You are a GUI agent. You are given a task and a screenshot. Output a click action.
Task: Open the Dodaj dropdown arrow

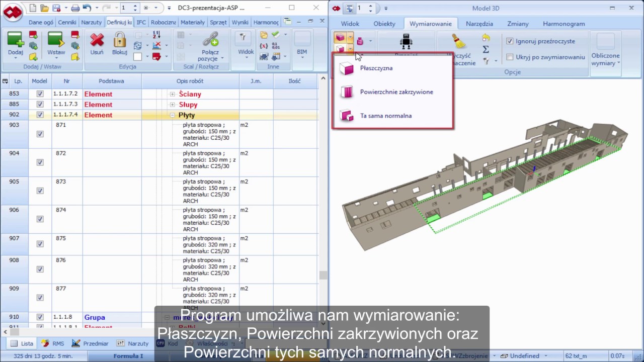tap(15, 58)
